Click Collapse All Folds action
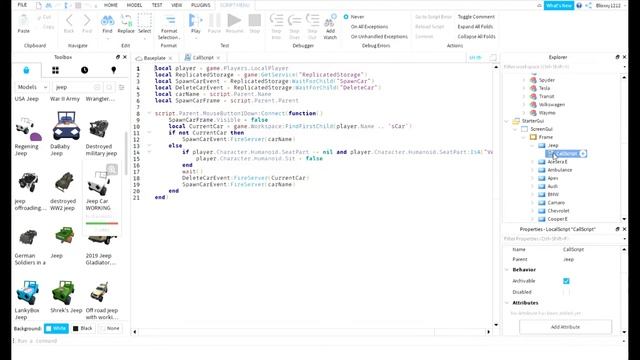 coord(476,36)
